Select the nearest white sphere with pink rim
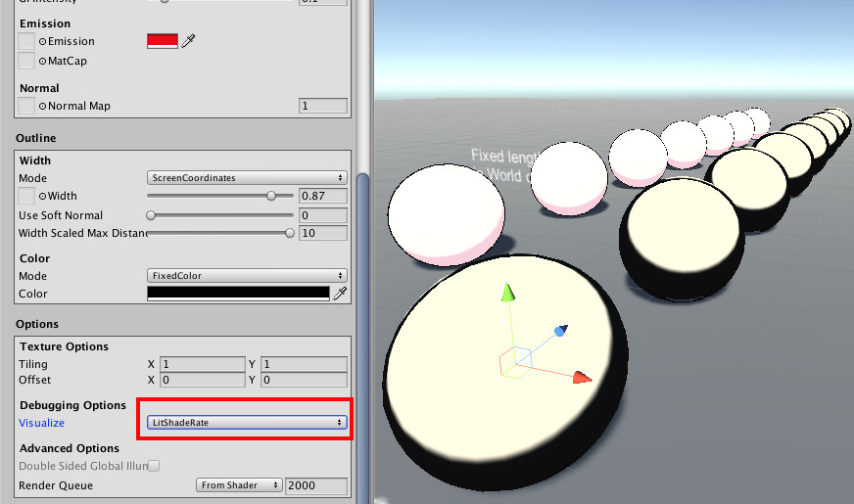Image resolution: width=854 pixels, height=504 pixels. (x=446, y=215)
